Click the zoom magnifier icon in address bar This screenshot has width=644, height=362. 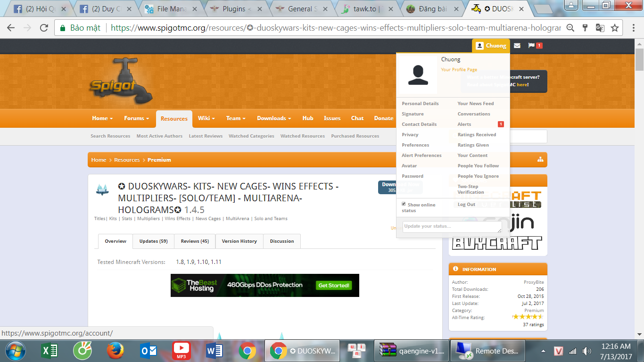pos(570,28)
